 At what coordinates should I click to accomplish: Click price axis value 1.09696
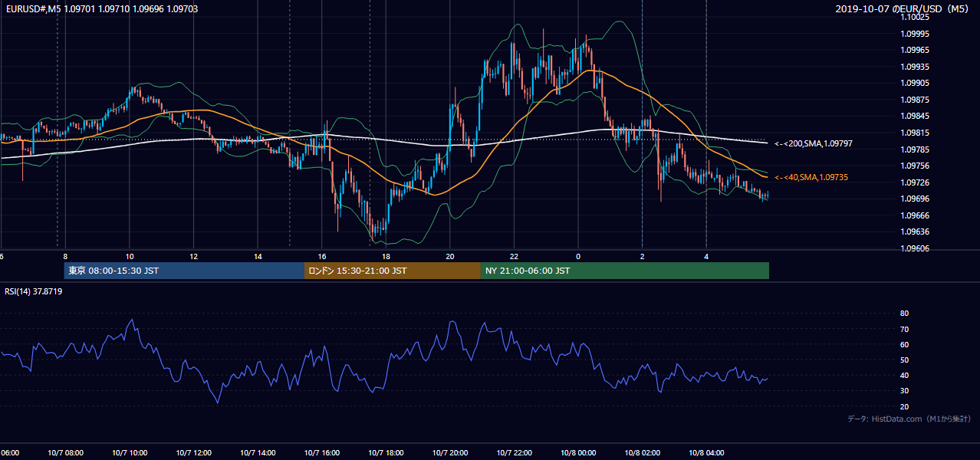[915, 199]
